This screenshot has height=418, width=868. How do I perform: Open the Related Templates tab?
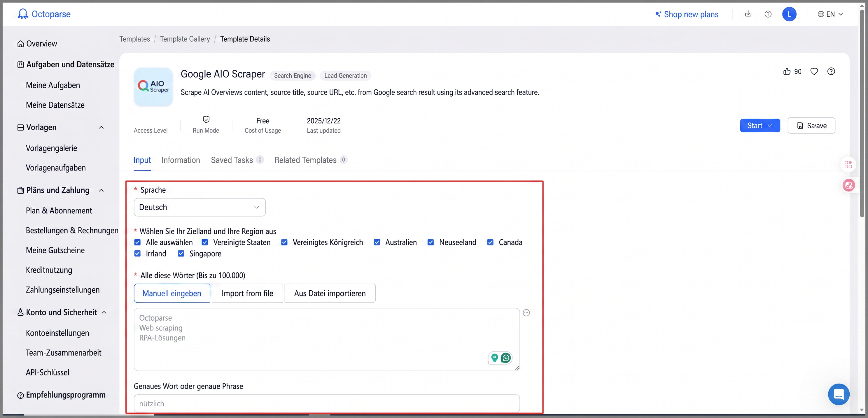(x=311, y=160)
